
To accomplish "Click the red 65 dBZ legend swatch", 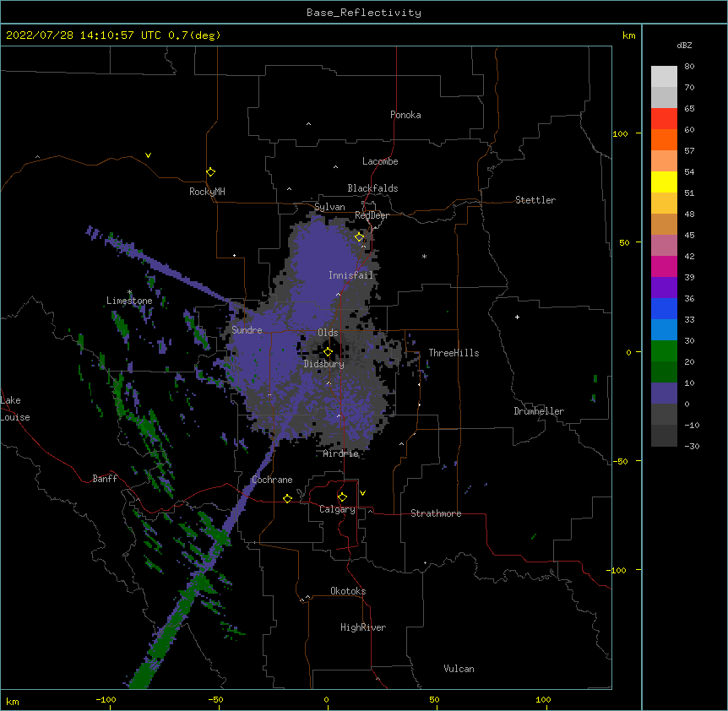I will (664, 119).
